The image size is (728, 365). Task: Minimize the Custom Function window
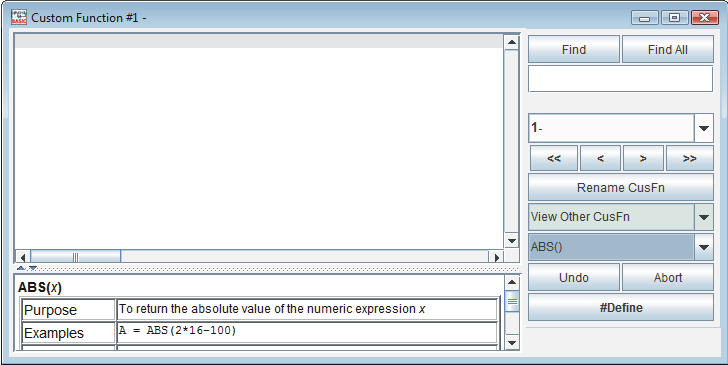(644, 18)
